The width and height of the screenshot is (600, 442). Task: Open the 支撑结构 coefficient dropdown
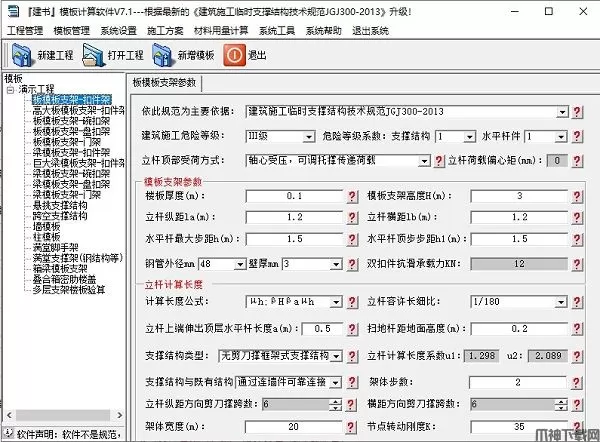(469, 137)
